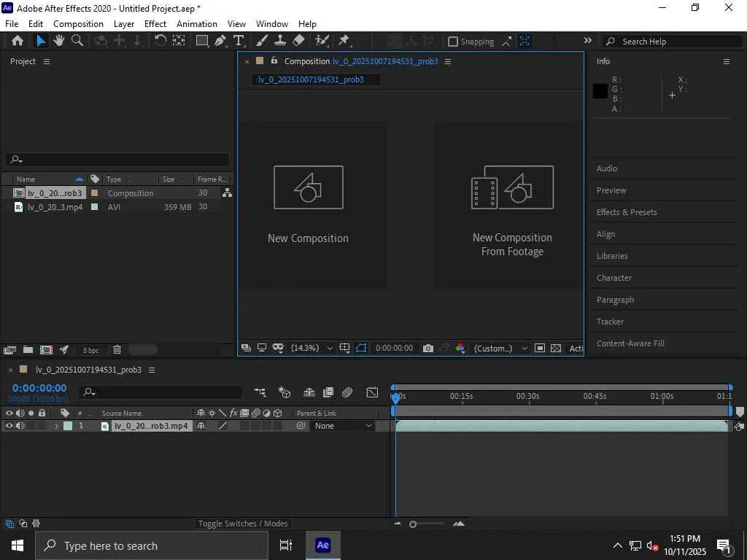Open the channel and color management icon
Viewport: 747px width, 560px height.
[x=460, y=349]
